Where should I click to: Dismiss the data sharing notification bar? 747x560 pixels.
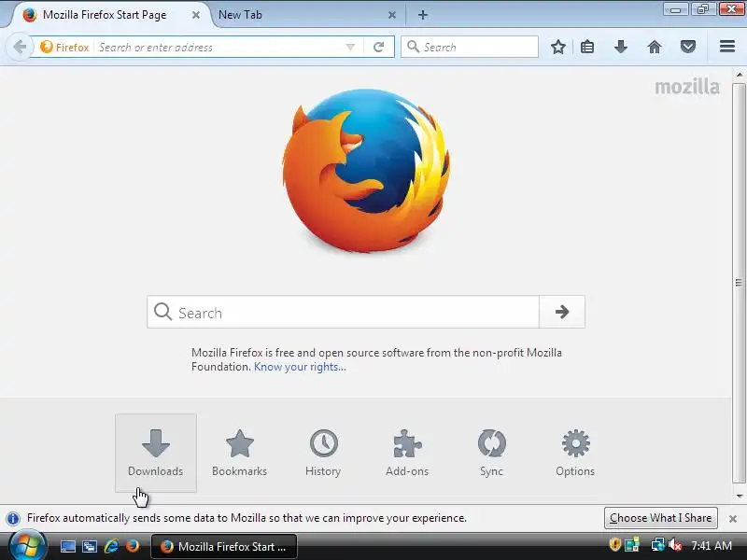[x=733, y=519]
